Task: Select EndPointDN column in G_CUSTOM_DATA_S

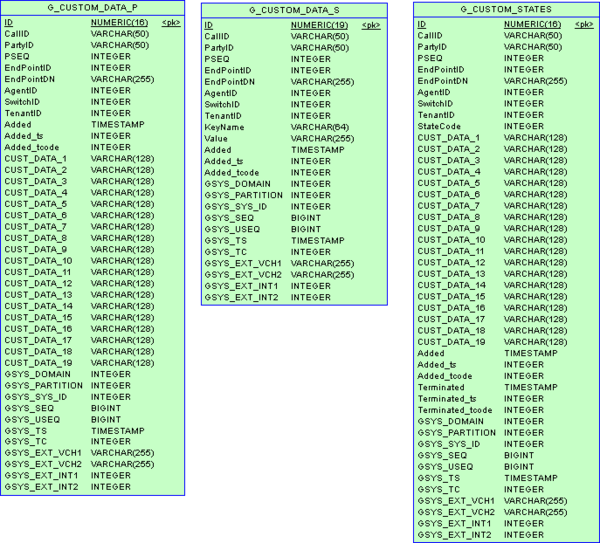Action: (230, 82)
